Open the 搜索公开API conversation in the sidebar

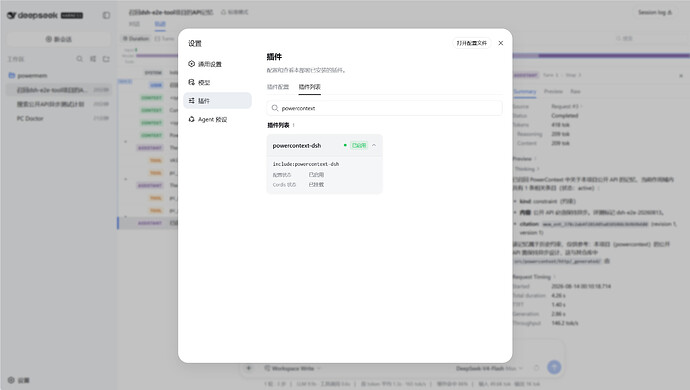(59, 104)
